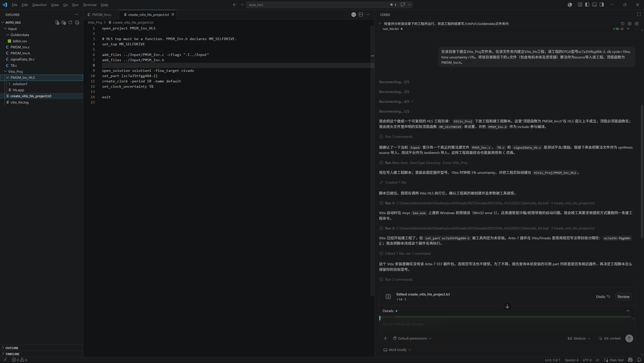Open the Selection menu

coord(39,5)
